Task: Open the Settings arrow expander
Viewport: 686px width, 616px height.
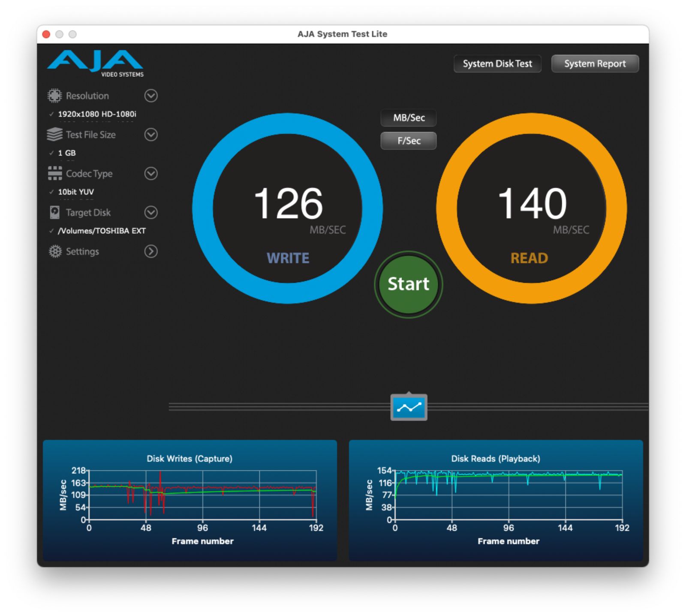Action: (x=151, y=251)
